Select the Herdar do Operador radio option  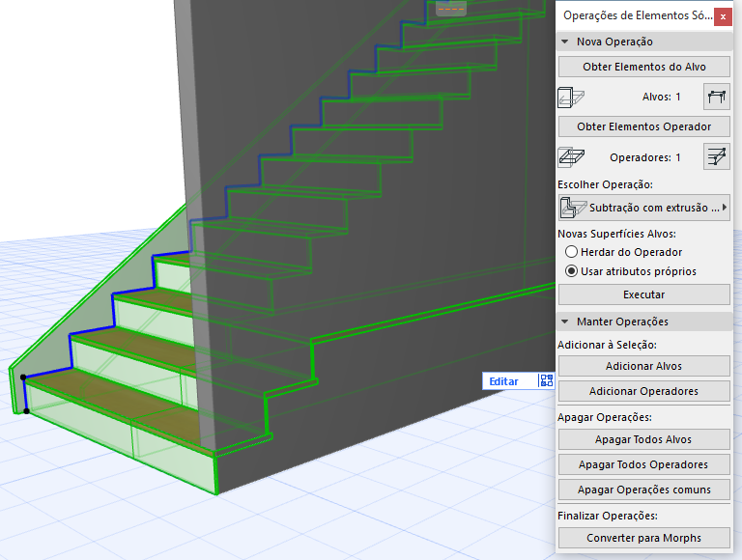coord(571,252)
